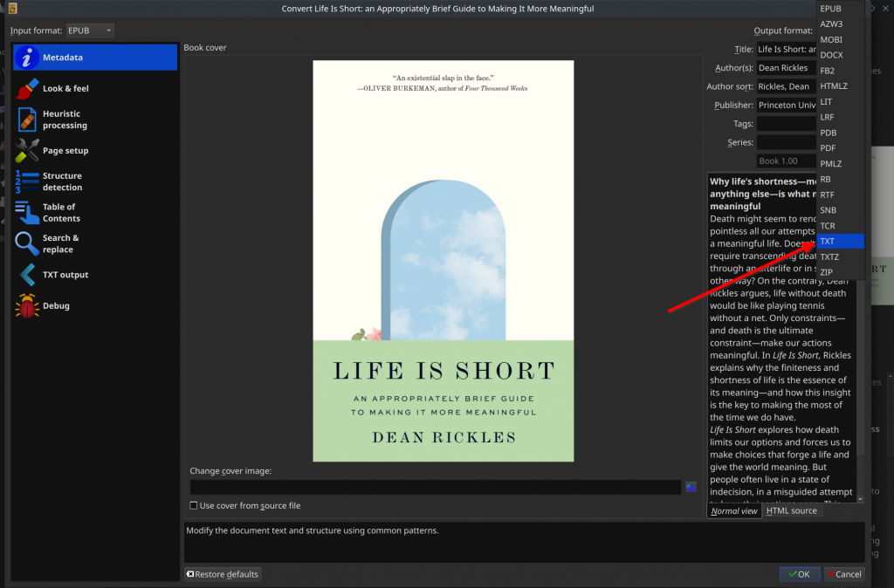
Task: Open the Metadata settings page
Action: tap(95, 58)
